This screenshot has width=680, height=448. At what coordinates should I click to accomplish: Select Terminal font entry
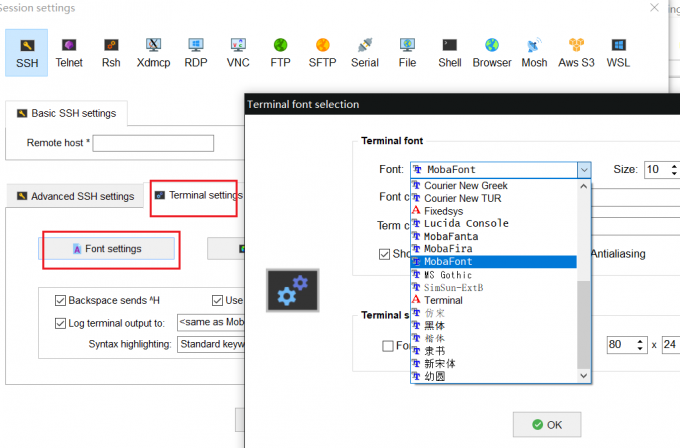494,300
